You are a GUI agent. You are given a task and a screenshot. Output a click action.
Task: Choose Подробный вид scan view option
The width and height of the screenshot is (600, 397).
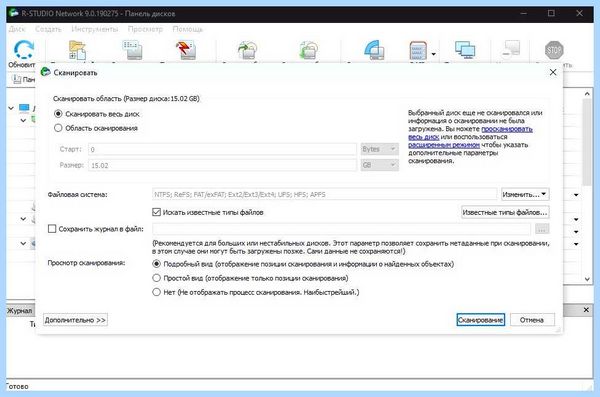coord(156,264)
